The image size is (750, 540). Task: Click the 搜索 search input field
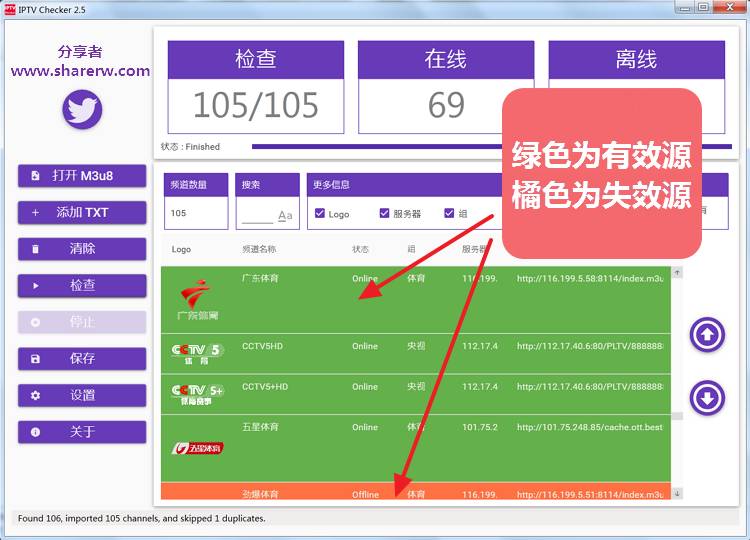coord(256,214)
